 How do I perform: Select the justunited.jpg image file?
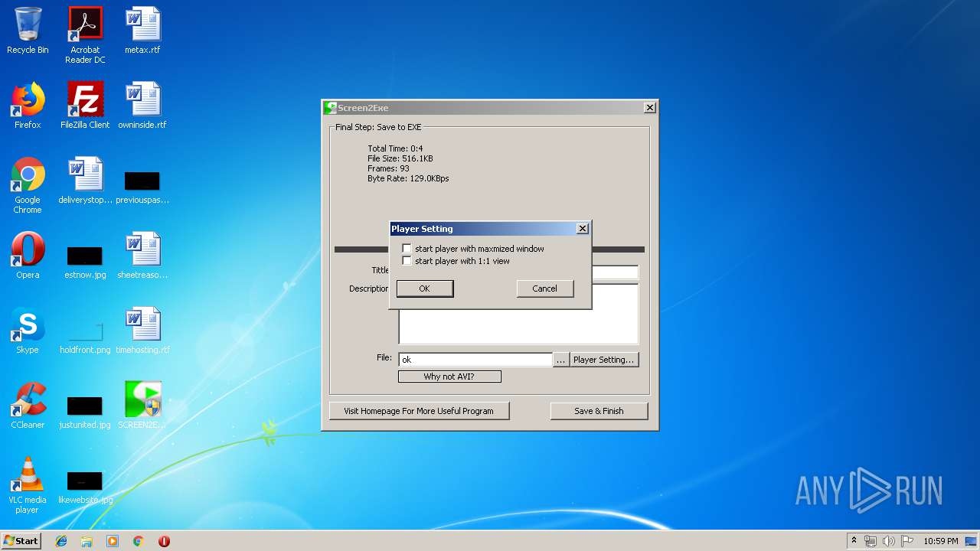(85, 412)
